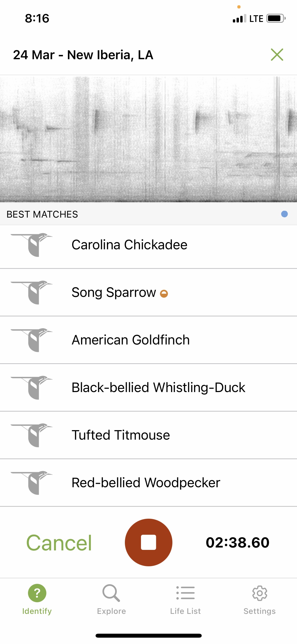
Task: Close the recording session with green X
Action: point(277,55)
